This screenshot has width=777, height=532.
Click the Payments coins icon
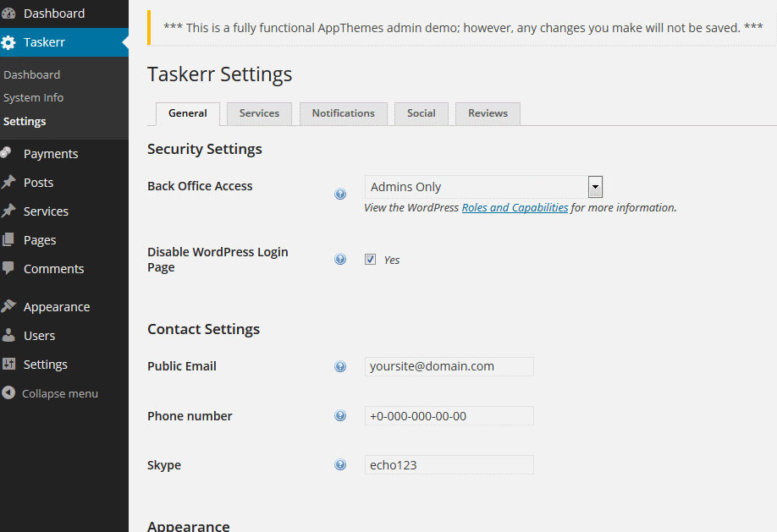pyautogui.click(x=7, y=152)
